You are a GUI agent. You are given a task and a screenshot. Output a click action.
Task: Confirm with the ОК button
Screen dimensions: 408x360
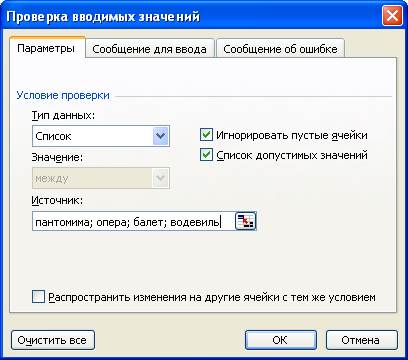tap(280, 340)
